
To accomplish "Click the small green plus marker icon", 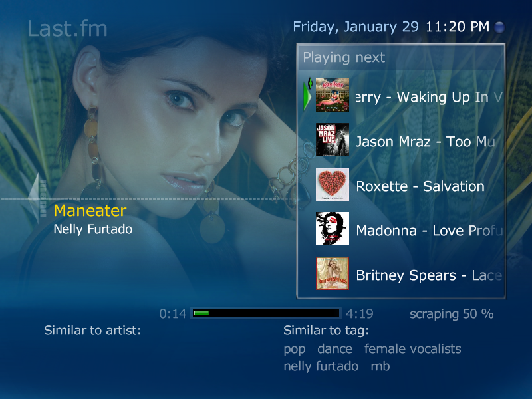I will pos(310,83).
